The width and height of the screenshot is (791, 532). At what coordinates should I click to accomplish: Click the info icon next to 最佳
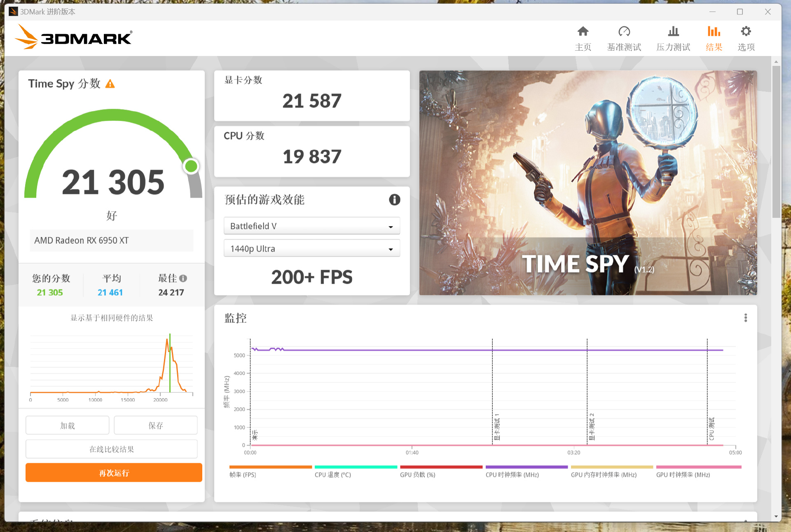click(x=183, y=278)
